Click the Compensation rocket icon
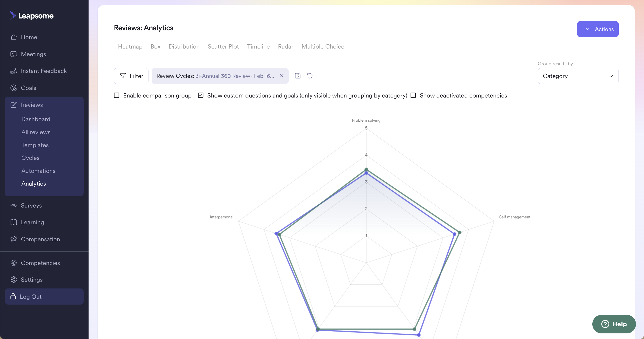Image resolution: width=644 pixels, height=339 pixels. click(14, 239)
